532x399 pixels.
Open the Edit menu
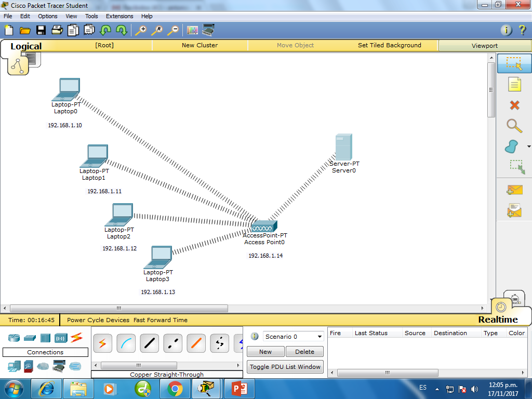tap(25, 16)
